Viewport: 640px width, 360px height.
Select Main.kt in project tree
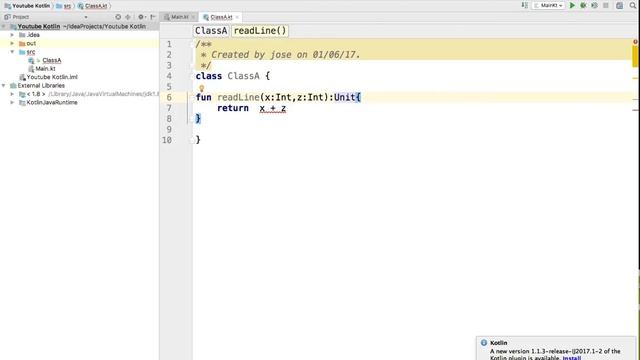45,69
